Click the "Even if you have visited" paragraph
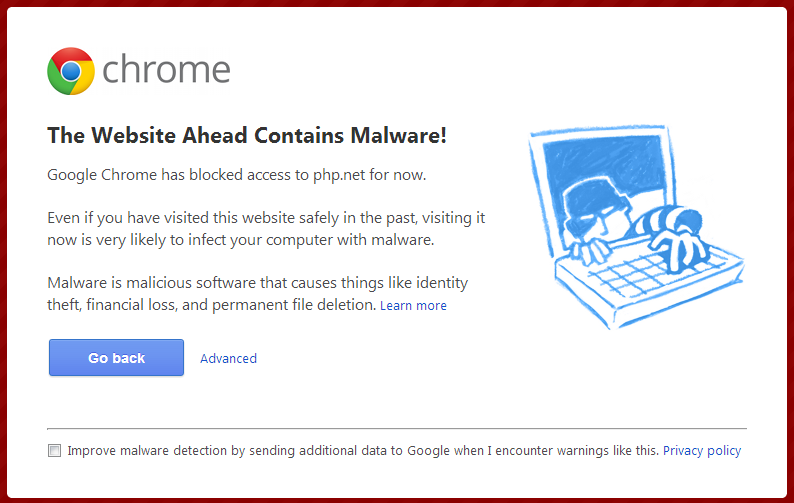The height and width of the screenshot is (503, 794). click(x=266, y=229)
